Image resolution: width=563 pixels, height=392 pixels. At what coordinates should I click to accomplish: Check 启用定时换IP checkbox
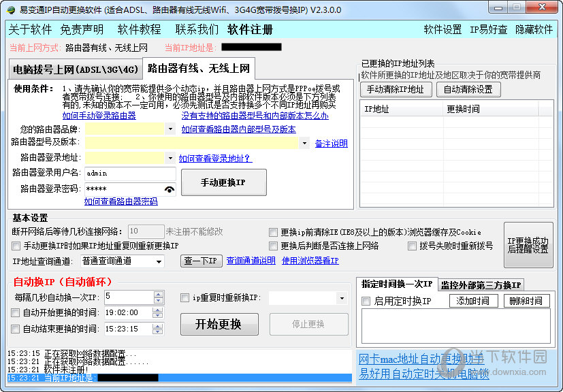point(366,301)
